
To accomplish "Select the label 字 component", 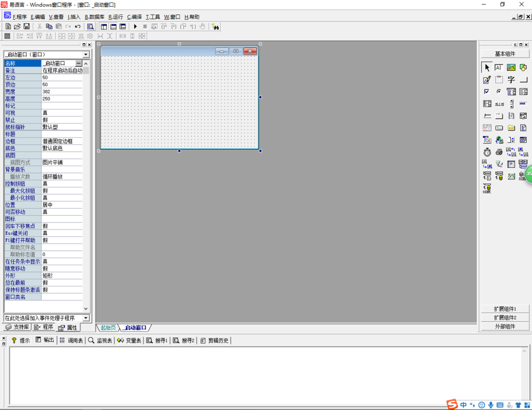I will tap(511, 80).
